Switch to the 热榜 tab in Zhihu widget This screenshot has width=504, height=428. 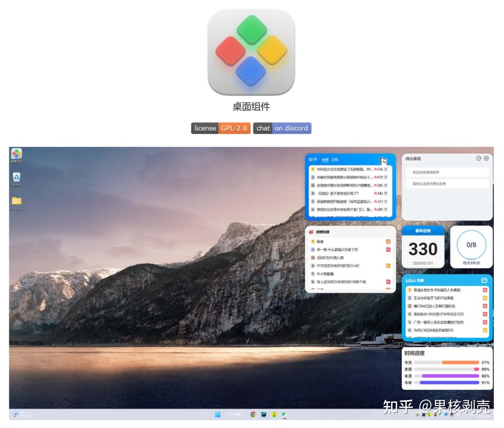coord(325,160)
